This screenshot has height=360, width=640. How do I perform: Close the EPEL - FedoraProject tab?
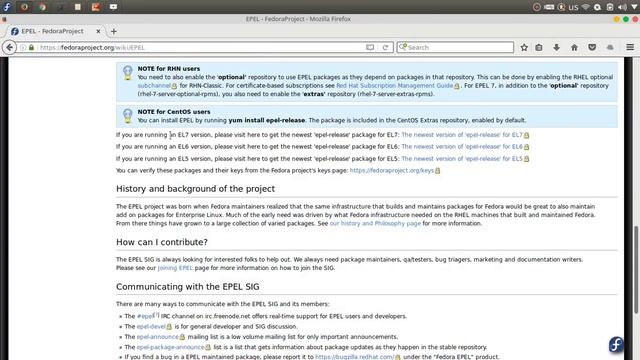98,31
